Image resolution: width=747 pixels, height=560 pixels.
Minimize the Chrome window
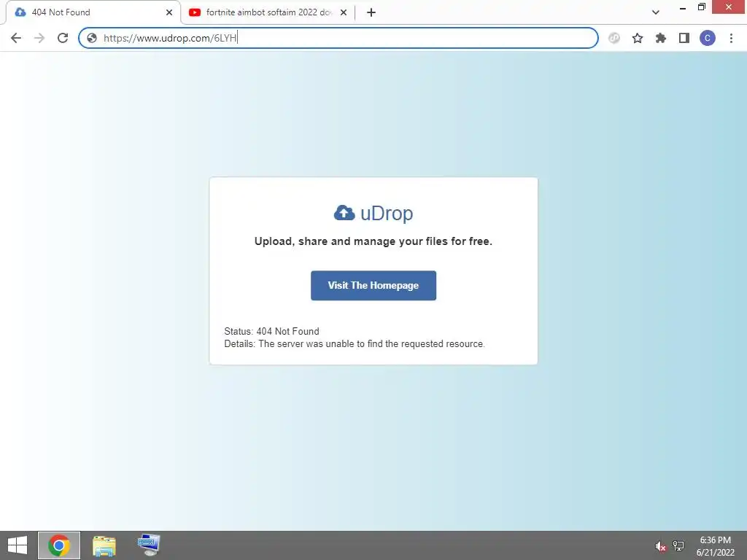tap(683, 7)
